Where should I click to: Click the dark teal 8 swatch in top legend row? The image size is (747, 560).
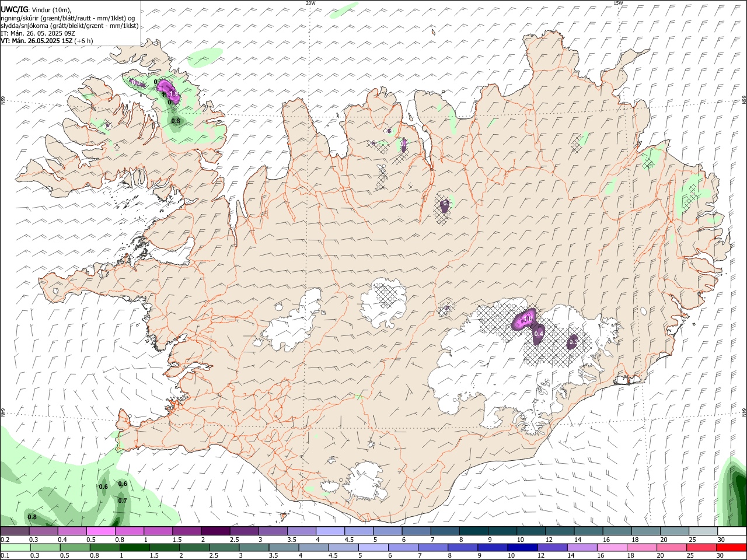(473, 531)
